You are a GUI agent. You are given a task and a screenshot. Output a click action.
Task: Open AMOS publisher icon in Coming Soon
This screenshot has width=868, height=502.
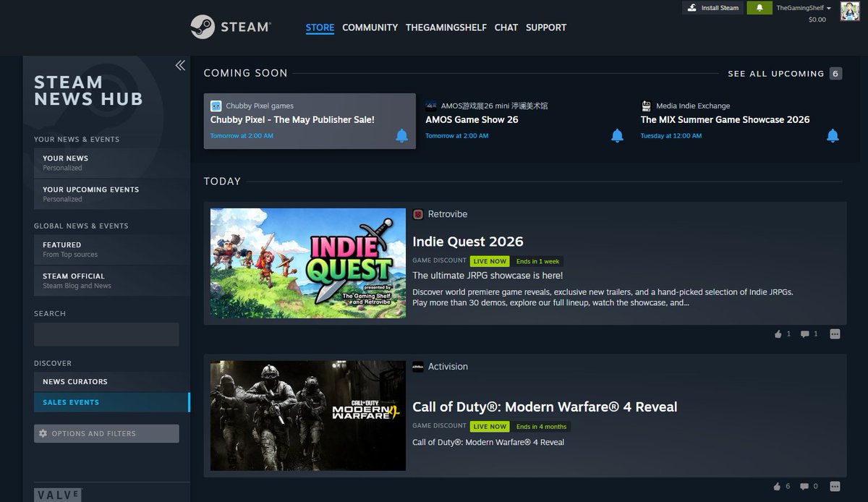[431, 106]
